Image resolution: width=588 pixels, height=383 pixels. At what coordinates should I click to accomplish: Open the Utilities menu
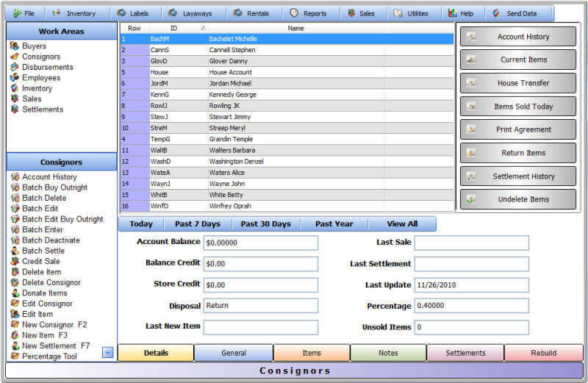(411, 13)
